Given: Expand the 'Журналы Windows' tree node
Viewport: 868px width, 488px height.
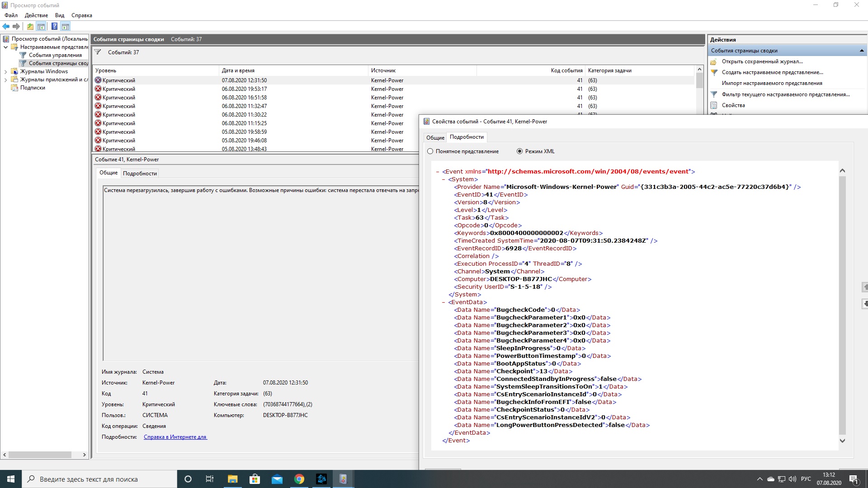Looking at the screenshot, I should click(x=5, y=71).
